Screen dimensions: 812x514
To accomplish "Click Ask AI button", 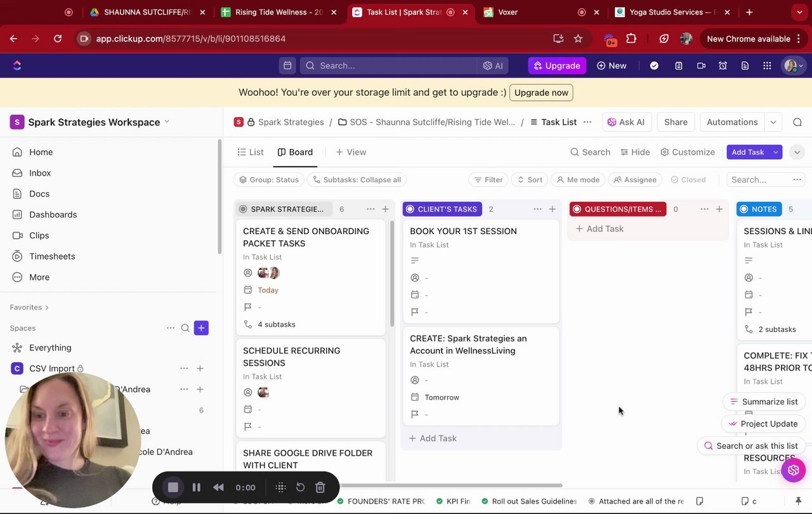I will [626, 122].
